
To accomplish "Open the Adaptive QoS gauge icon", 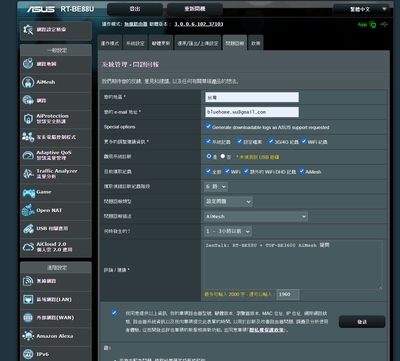I will point(28,155).
